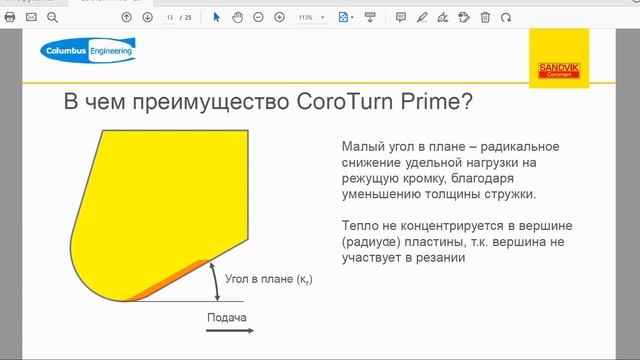
Task: Click the Stamp tool icon
Action: [x=464, y=17]
